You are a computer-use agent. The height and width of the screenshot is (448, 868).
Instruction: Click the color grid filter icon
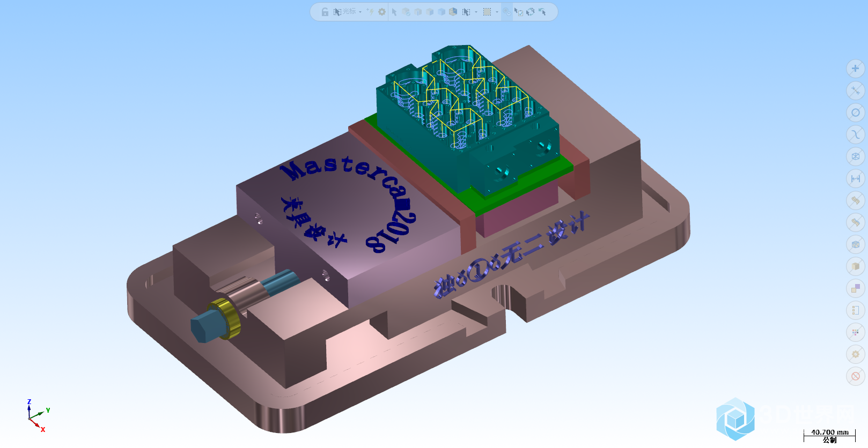(x=856, y=332)
